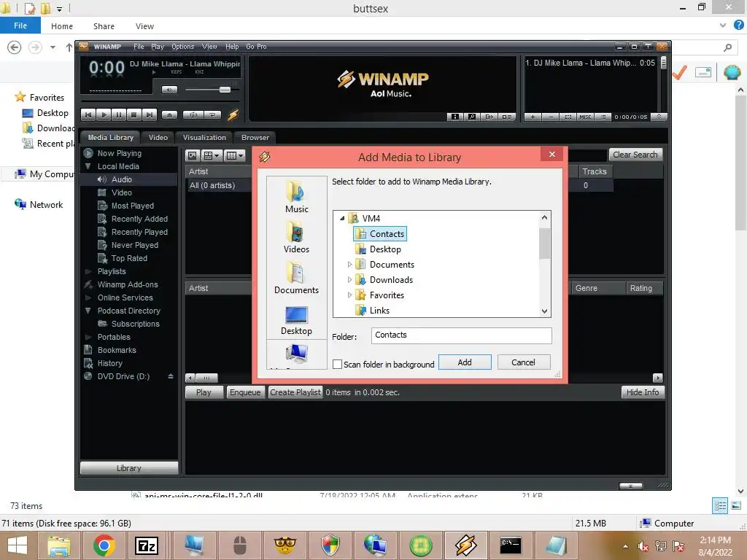Select Recently Added library view
The width and height of the screenshot is (747, 560).
pyautogui.click(x=139, y=219)
